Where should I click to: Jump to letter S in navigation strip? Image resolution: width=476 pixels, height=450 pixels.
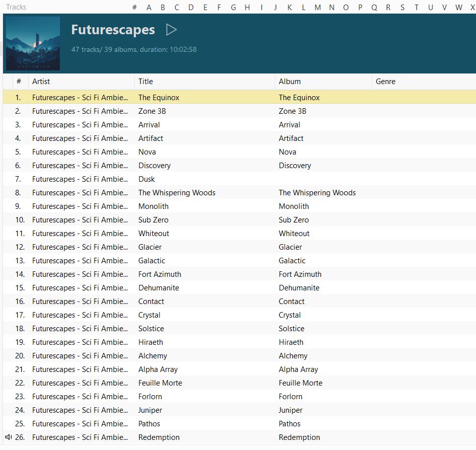point(402,7)
